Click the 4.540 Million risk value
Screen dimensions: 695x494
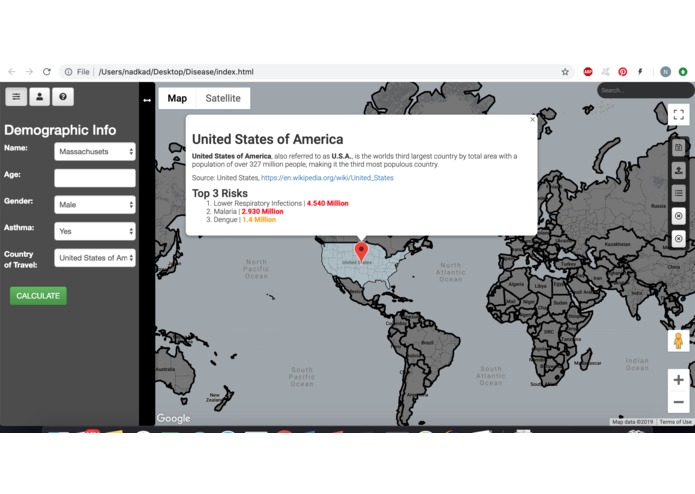coord(328,203)
